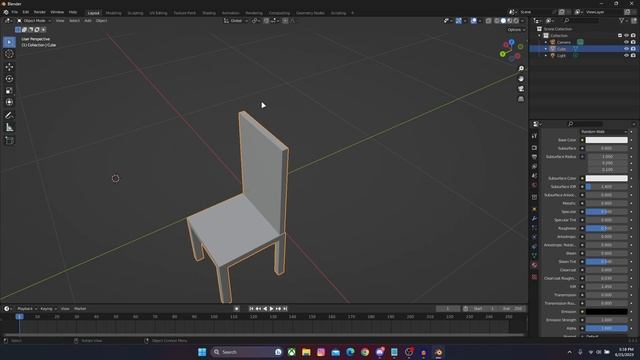The image size is (640, 360).
Task: Open the viewport Object menu
Action: [x=101, y=21]
